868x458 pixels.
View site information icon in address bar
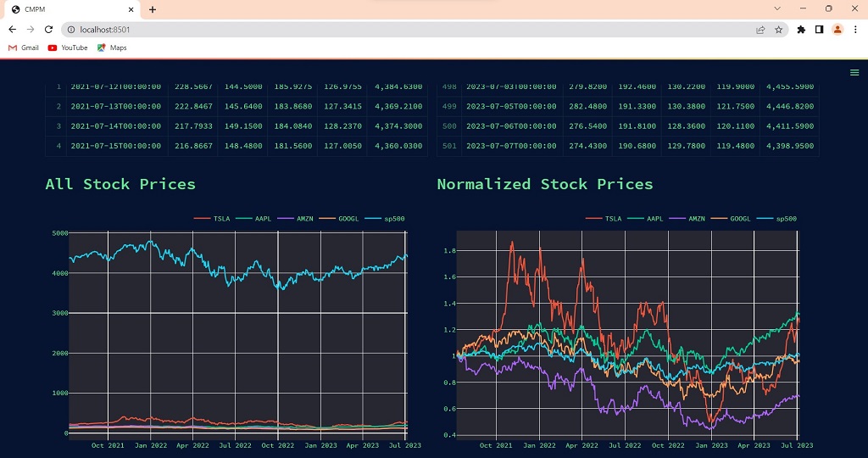click(x=71, y=30)
